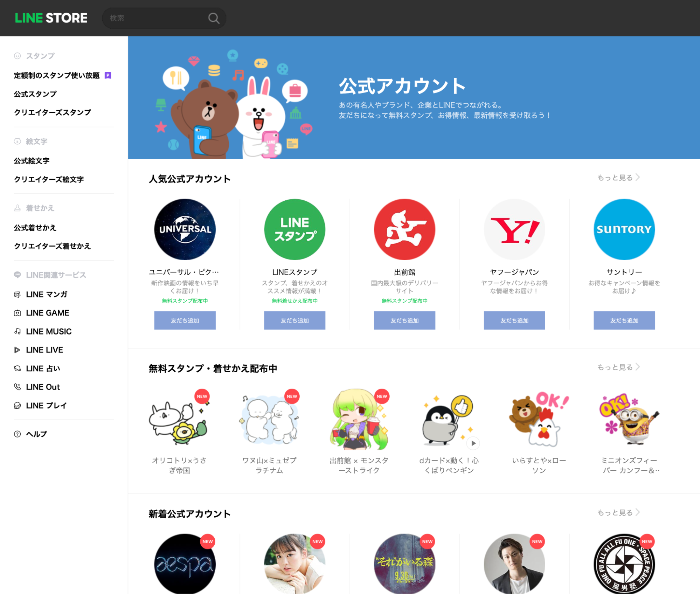Click 友だち追加 button under サントリー
The height and width of the screenshot is (594, 700).
[x=624, y=320]
